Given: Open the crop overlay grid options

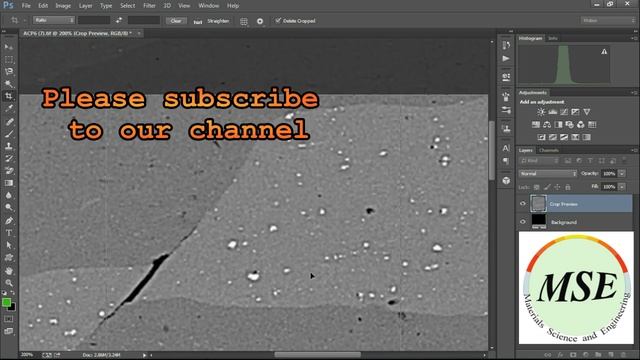Looking at the screenshot, I should (244, 21).
